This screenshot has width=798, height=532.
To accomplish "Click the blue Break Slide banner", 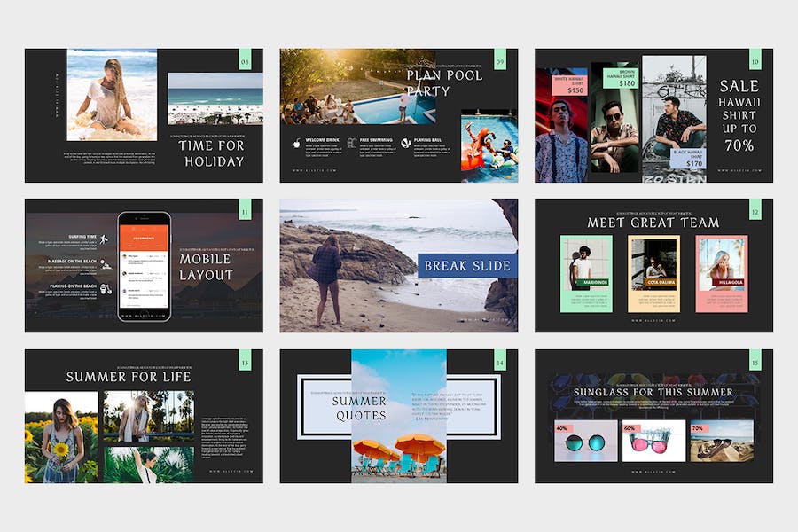I will click(467, 266).
